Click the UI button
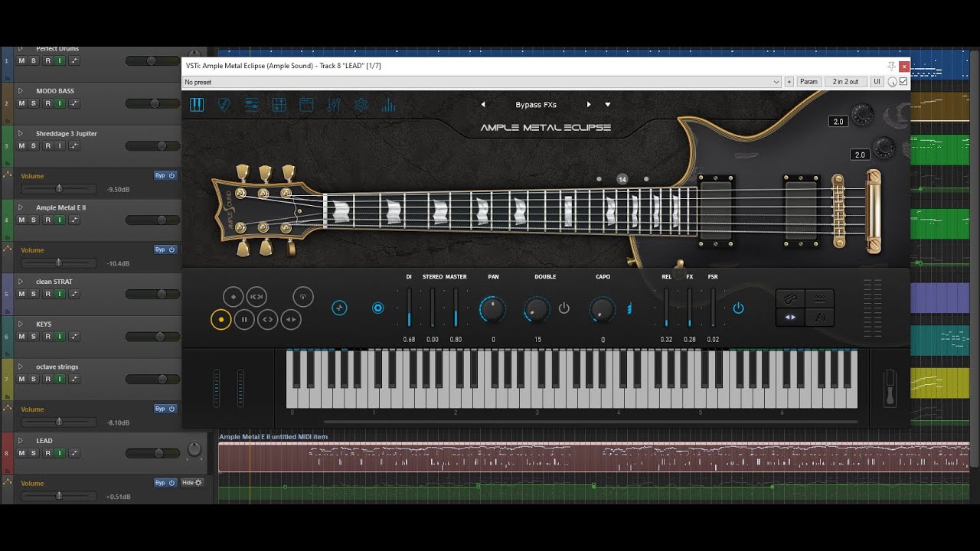The height and width of the screenshot is (551, 980). tap(877, 82)
